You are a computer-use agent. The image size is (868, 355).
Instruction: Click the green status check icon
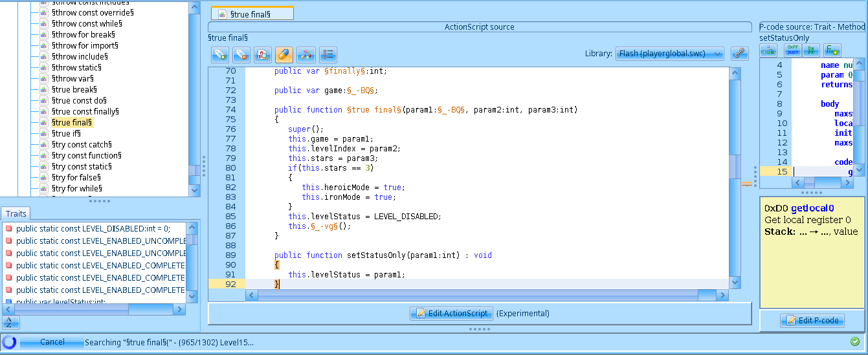click(x=855, y=341)
